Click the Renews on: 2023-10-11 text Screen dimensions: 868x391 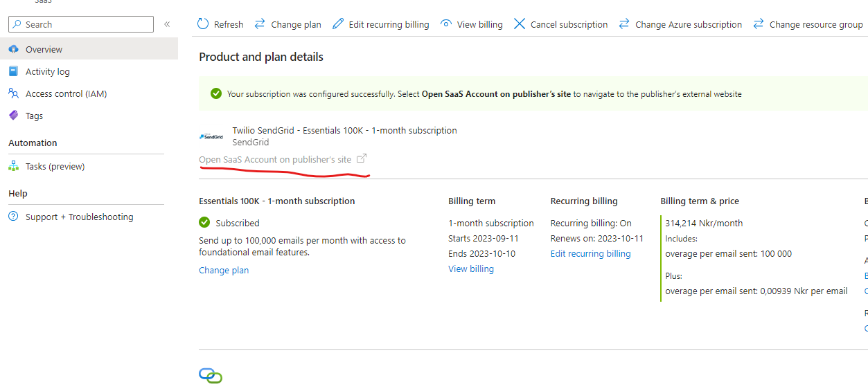coord(597,238)
